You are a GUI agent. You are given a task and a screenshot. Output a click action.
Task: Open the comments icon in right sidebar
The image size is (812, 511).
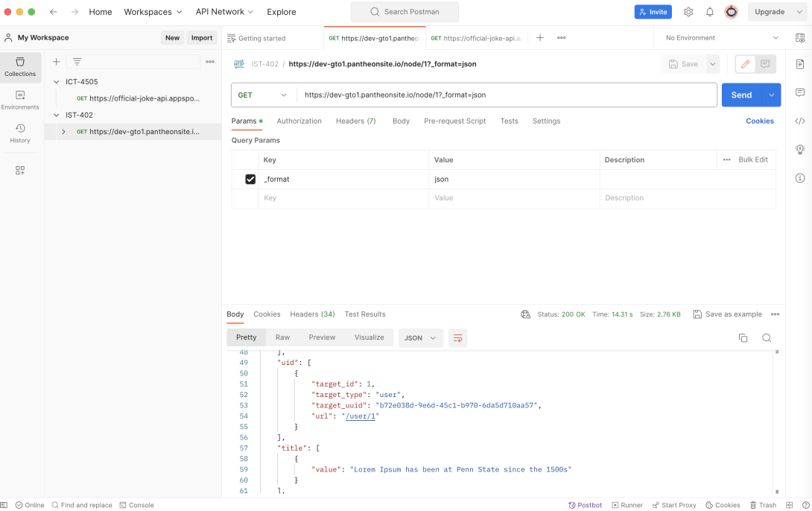coord(799,92)
